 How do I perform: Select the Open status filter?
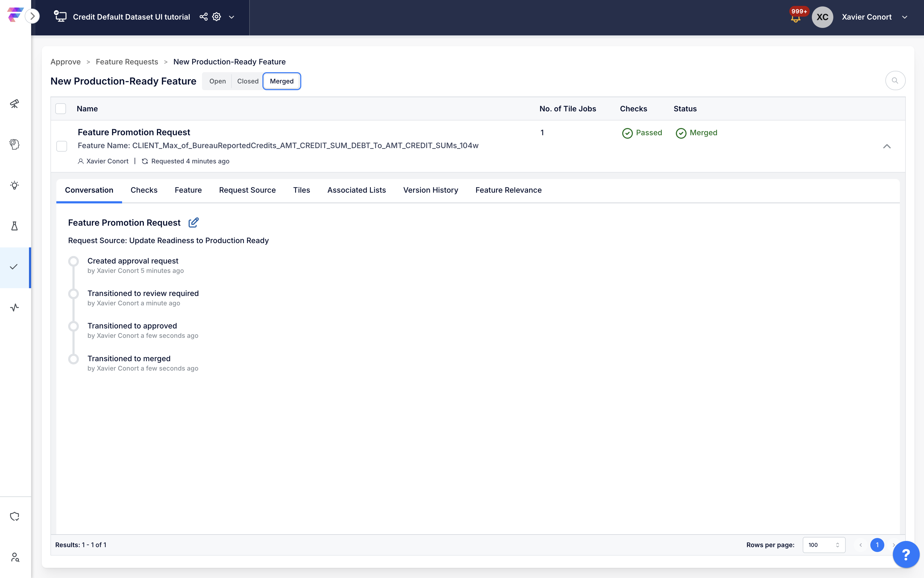pos(217,81)
